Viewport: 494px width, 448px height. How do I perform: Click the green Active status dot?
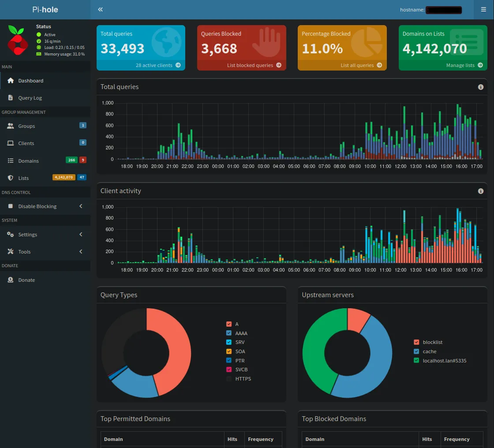[39, 35]
